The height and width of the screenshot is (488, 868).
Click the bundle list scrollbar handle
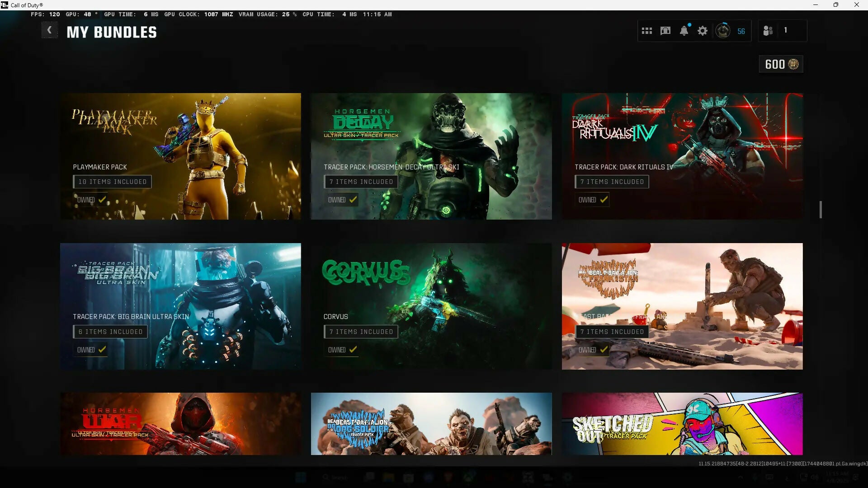click(821, 210)
